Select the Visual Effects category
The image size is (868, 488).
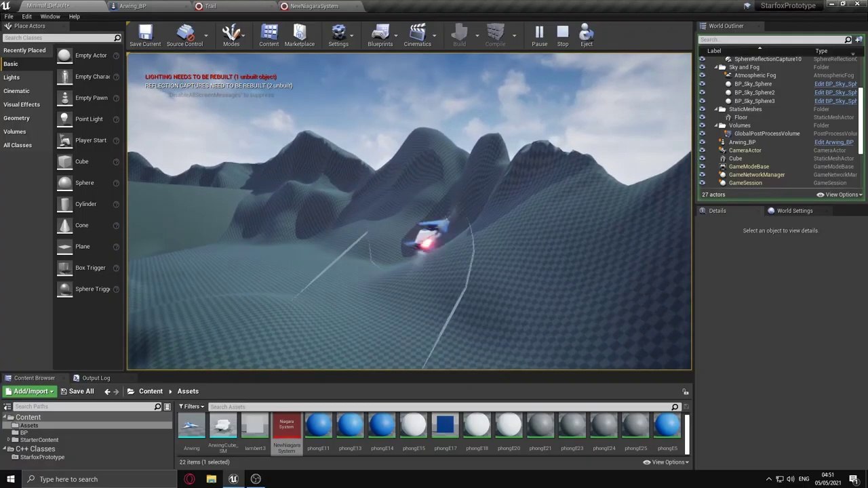[22, 104]
